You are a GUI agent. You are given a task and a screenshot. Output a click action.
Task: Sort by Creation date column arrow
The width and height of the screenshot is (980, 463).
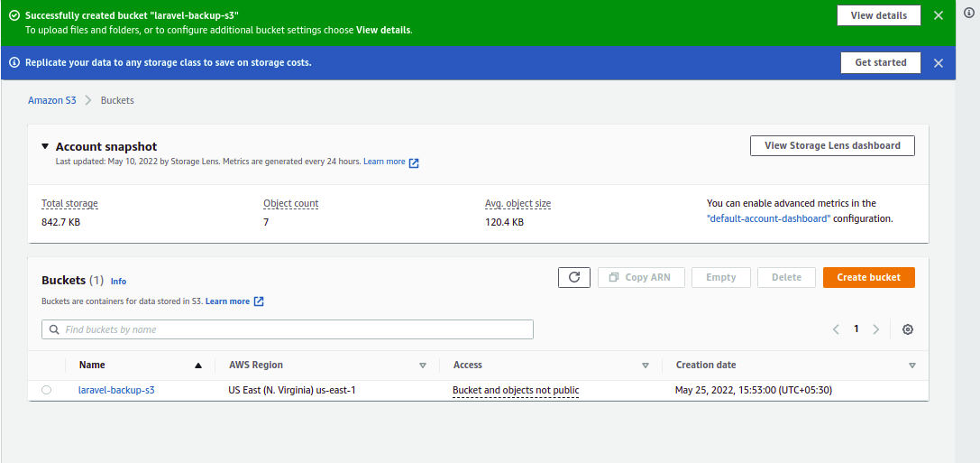[x=911, y=366]
